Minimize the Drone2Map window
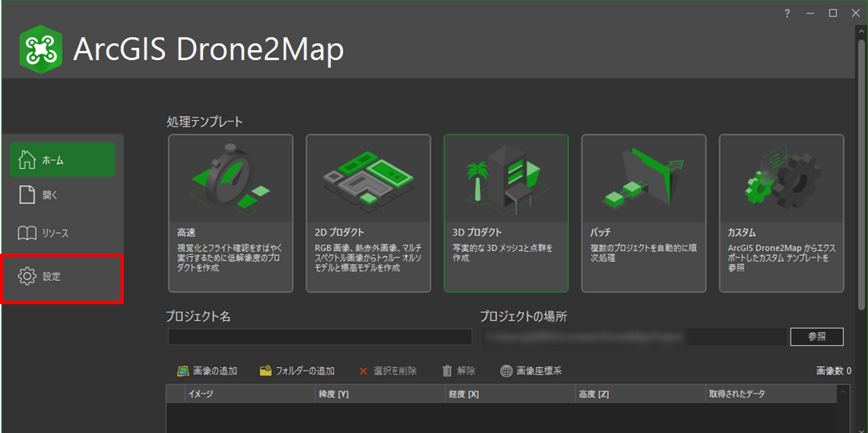This screenshot has height=433, width=868. click(810, 13)
